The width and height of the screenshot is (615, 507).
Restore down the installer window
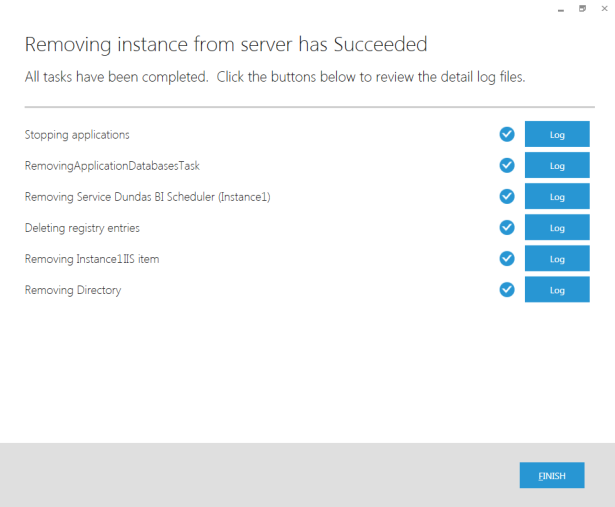coord(582,9)
